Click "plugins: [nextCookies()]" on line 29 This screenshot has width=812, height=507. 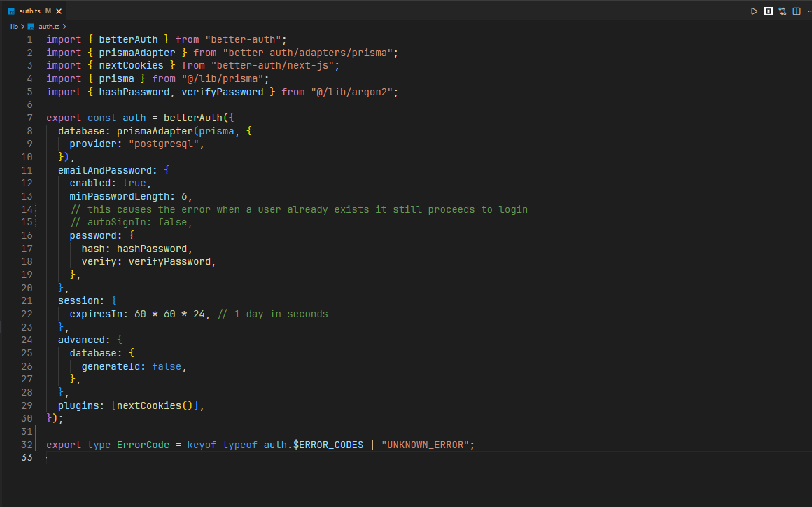pos(128,405)
